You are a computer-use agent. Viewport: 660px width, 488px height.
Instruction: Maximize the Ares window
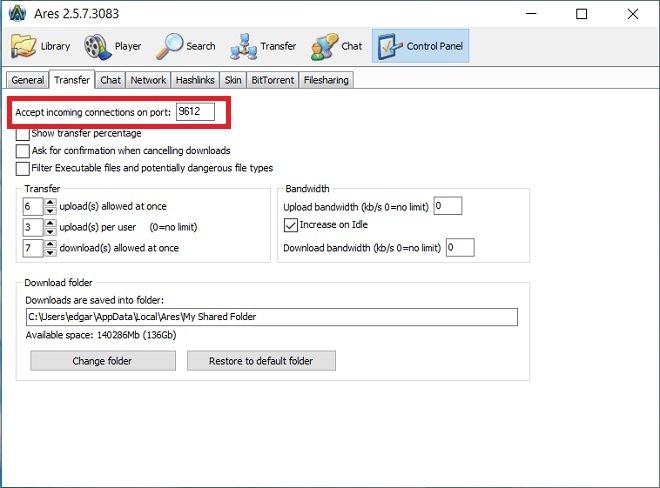click(582, 14)
